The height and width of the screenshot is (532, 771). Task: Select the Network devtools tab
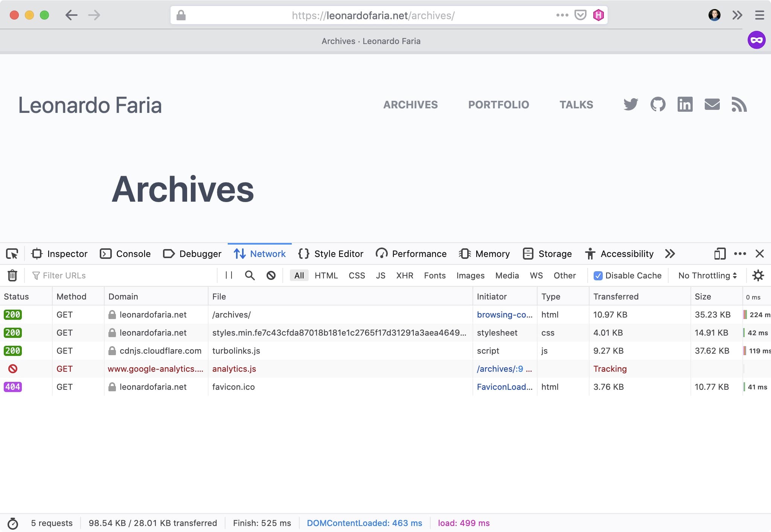point(260,254)
